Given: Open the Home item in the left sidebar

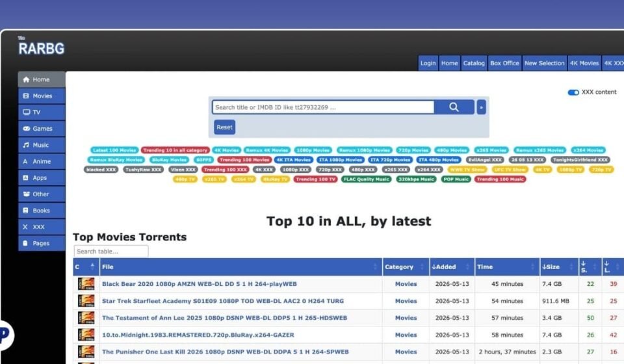Looking at the screenshot, I should 42,79.
